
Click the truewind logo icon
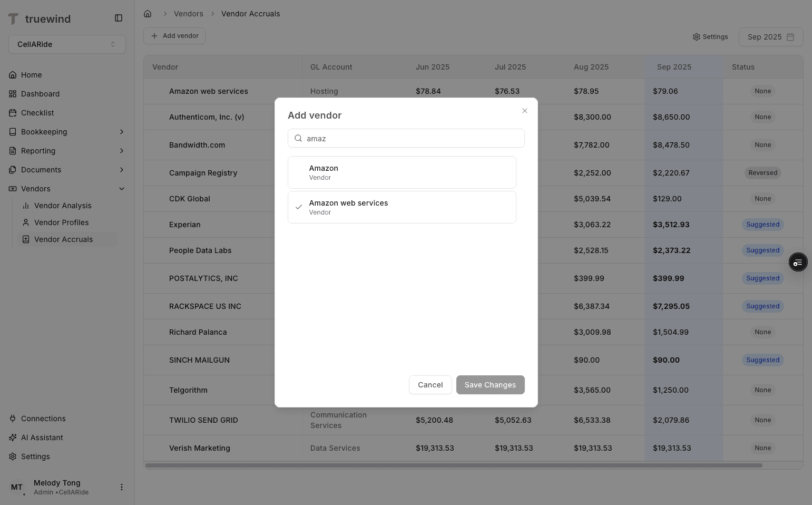pos(13,19)
